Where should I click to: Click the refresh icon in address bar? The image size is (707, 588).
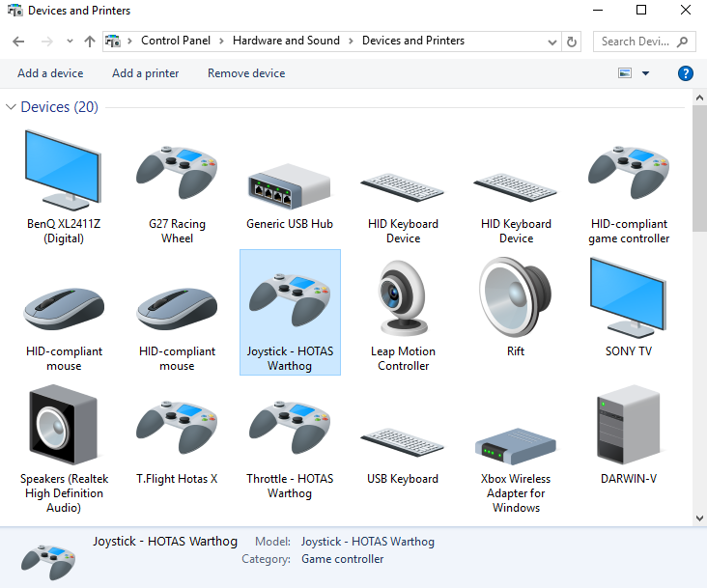(571, 42)
